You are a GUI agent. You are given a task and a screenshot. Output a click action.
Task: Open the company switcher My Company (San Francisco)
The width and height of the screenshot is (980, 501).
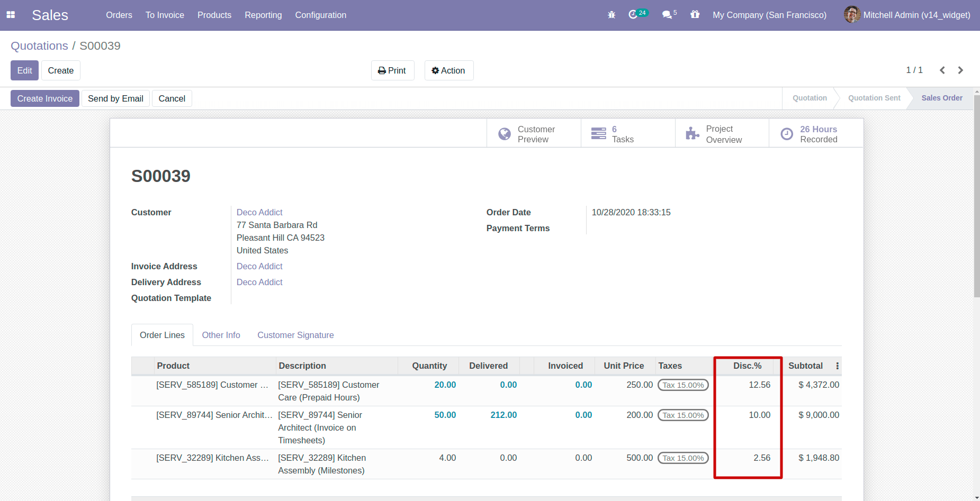[x=769, y=15]
